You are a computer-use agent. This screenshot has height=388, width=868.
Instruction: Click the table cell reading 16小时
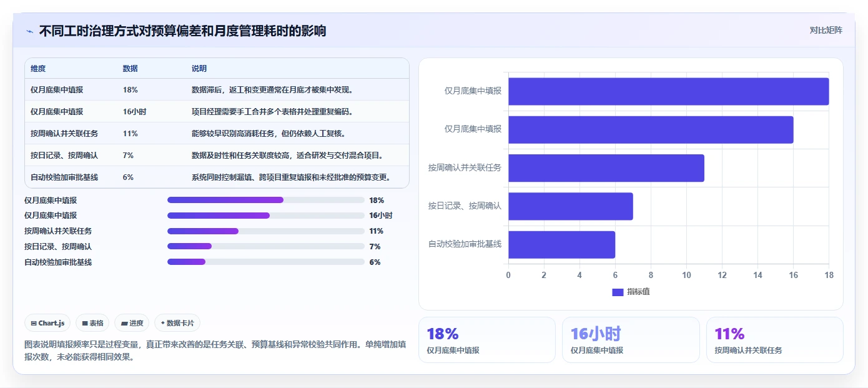[x=135, y=112]
